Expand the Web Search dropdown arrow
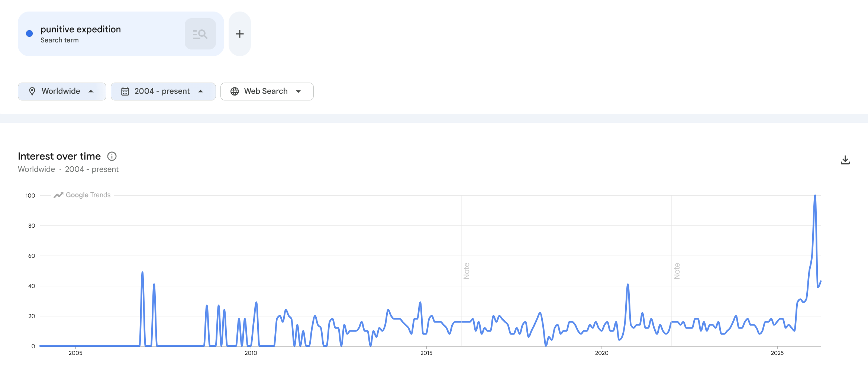868x372 pixels. tap(298, 92)
